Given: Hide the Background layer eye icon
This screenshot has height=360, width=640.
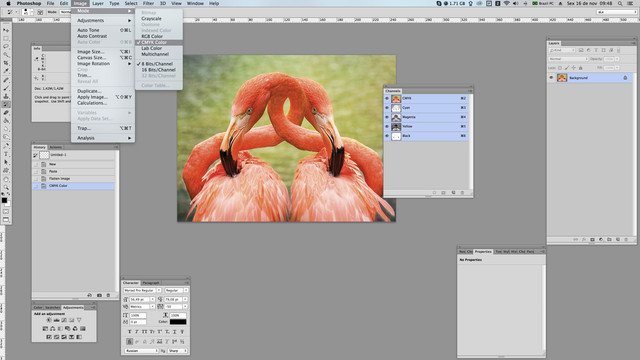Looking at the screenshot, I should coord(551,78).
